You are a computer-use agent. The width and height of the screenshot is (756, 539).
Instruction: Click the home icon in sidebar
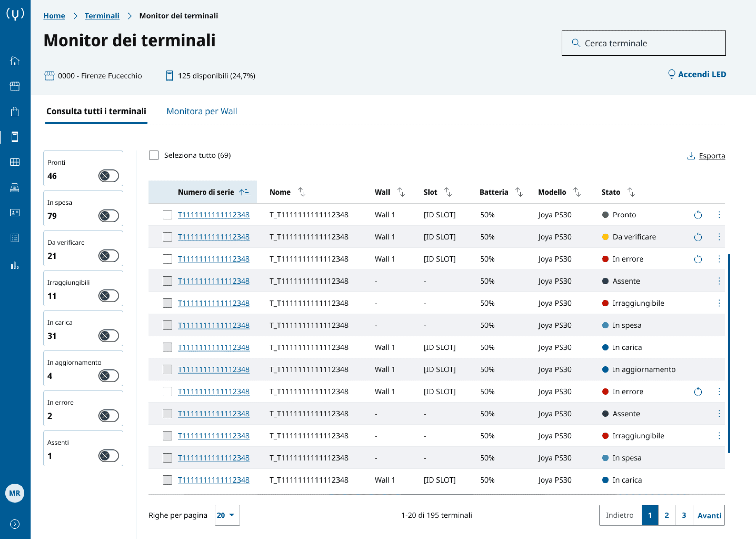pos(15,61)
